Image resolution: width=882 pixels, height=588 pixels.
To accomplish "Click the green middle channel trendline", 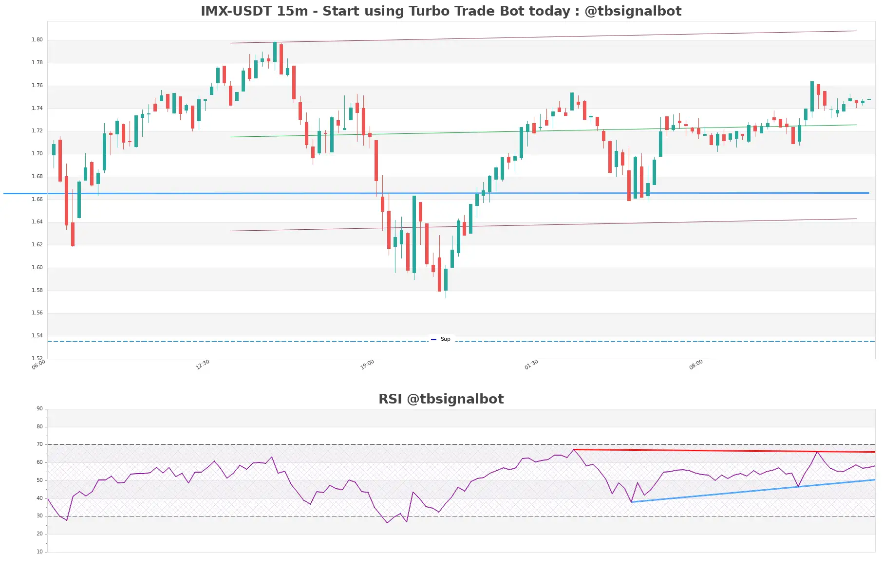I will 543,131.
